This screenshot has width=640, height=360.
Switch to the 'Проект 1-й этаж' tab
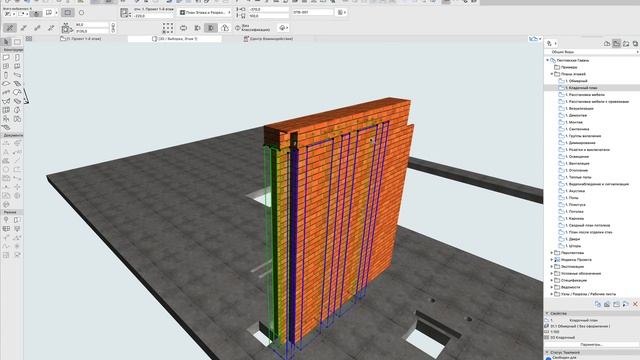(x=80, y=39)
